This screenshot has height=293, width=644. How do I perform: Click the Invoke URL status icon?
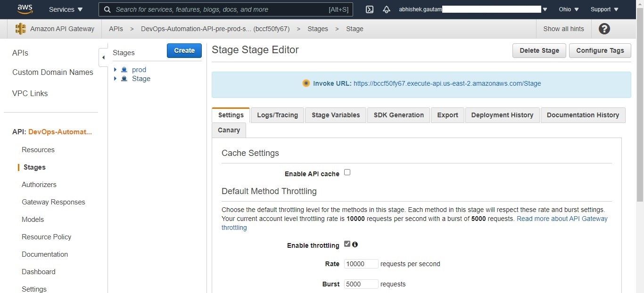306,83
